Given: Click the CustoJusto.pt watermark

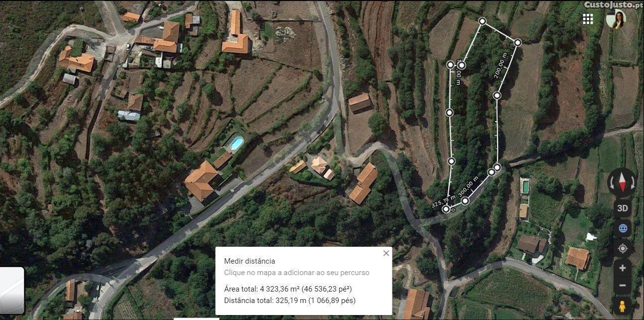Looking at the screenshot, I should click(613, 4).
